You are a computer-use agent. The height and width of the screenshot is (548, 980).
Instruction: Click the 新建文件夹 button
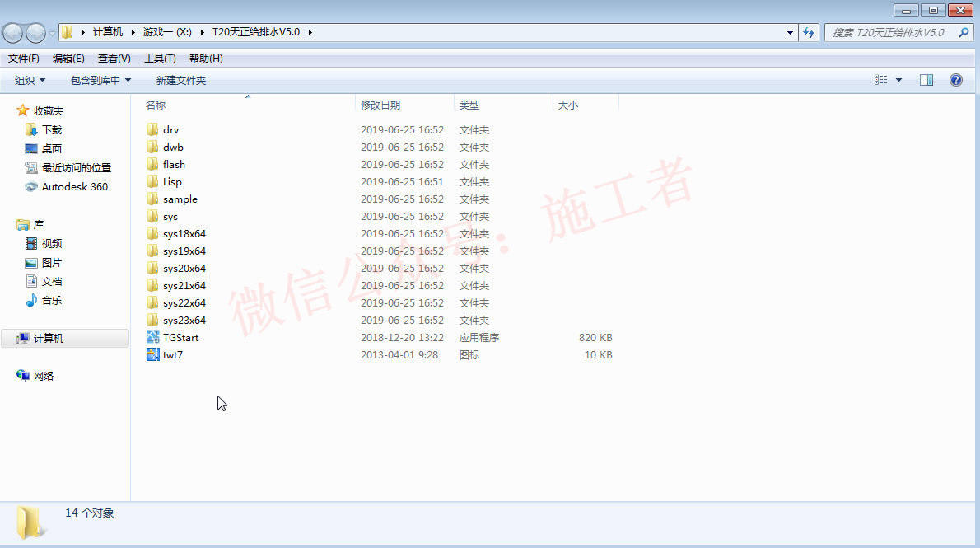coord(181,80)
